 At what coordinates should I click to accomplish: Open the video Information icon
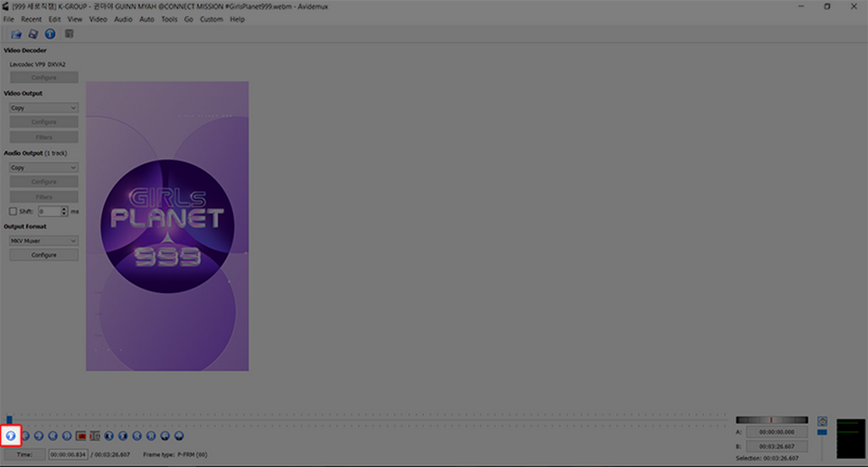50,34
